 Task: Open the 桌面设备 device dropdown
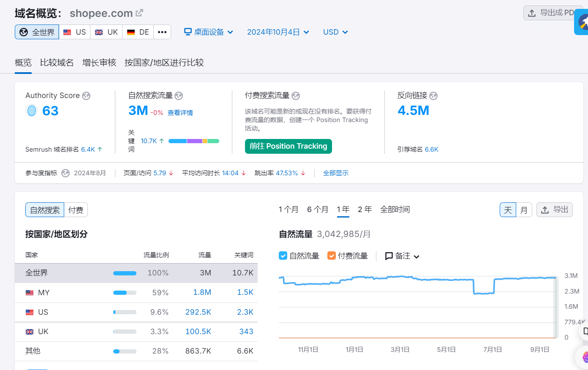coord(209,32)
